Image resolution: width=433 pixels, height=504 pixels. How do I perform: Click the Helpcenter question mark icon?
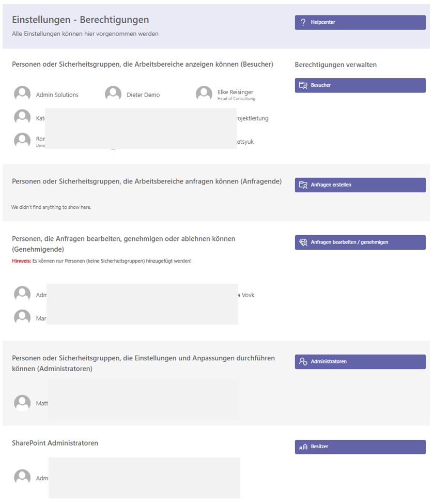click(x=303, y=22)
